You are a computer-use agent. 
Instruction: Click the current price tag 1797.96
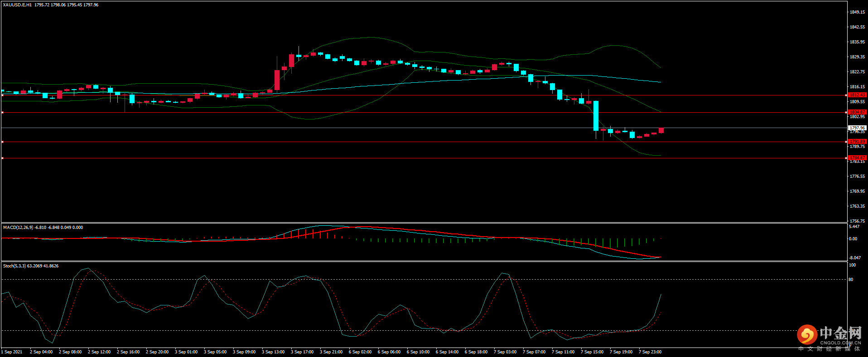point(857,128)
